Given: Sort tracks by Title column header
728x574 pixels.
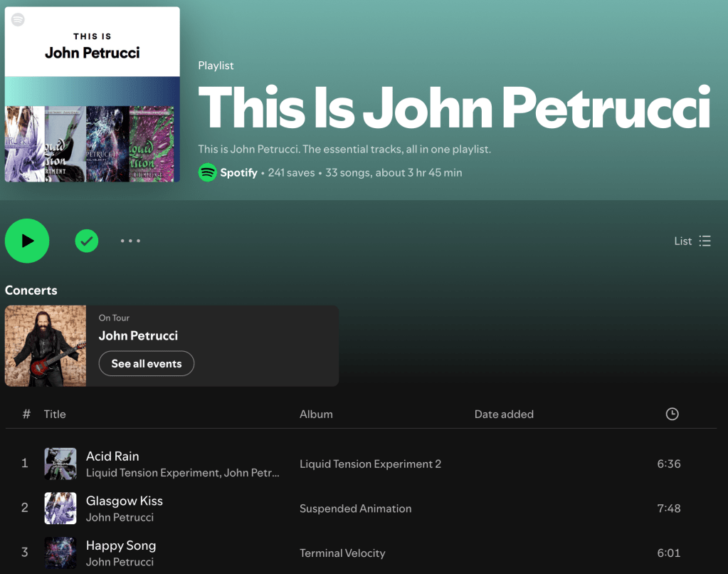Looking at the screenshot, I should pyautogui.click(x=55, y=414).
